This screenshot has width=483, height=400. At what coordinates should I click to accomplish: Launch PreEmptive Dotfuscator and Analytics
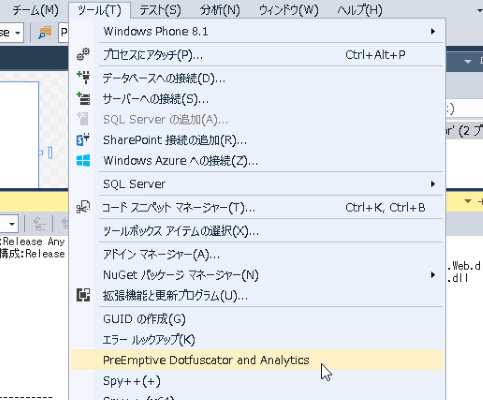(x=257, y=360)
